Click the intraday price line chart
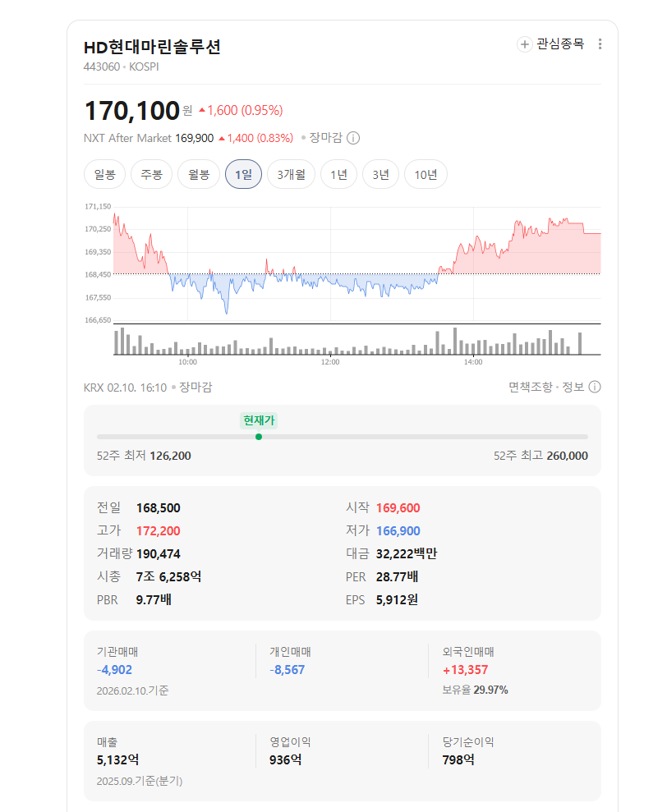Screen dimensions: 667x812 [357, 263]
